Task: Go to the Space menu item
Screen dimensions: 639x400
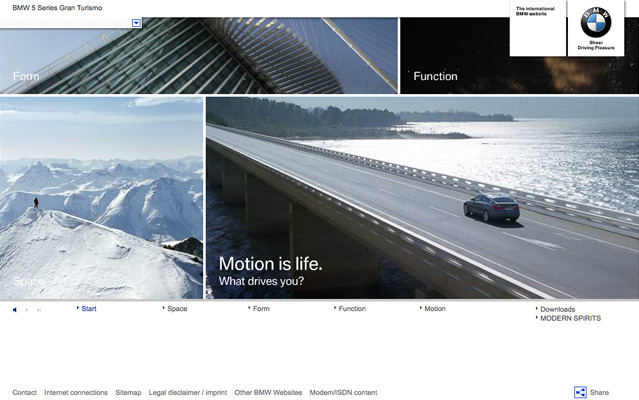Action: coord(177,309)
